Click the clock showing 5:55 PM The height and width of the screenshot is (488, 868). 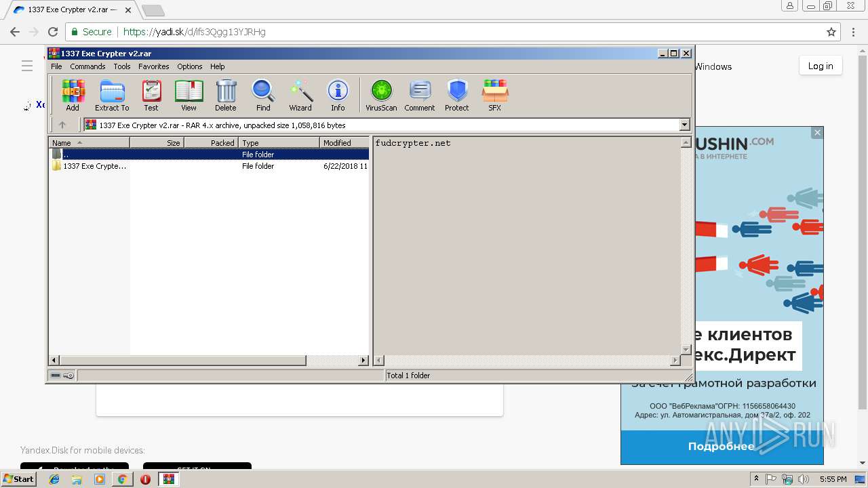click(833, 479)
